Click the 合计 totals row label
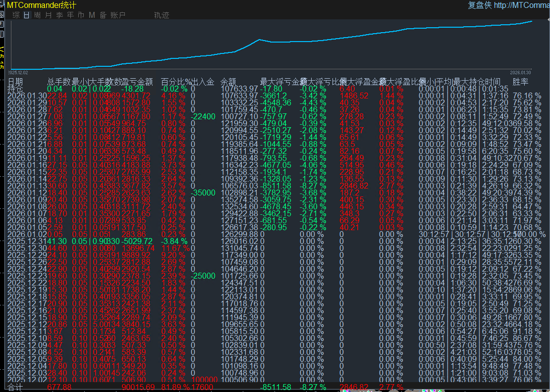550x392 pixels. click(15, 387)
